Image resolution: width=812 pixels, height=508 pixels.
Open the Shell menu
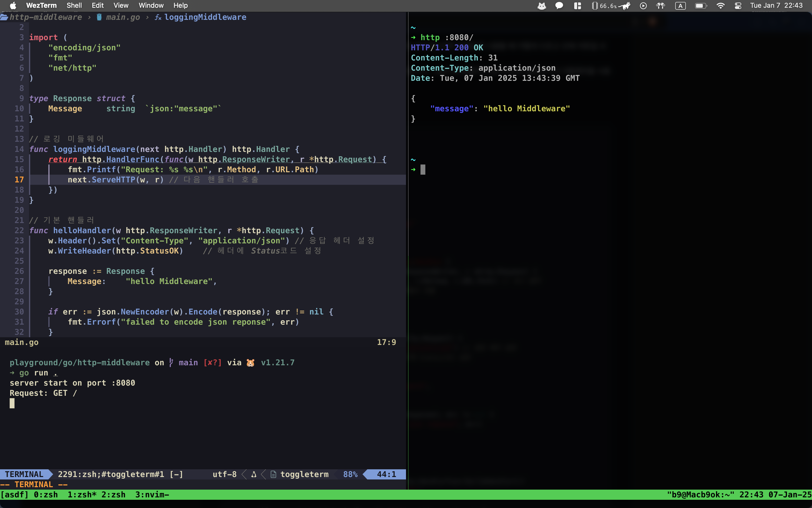pos(74,5)
